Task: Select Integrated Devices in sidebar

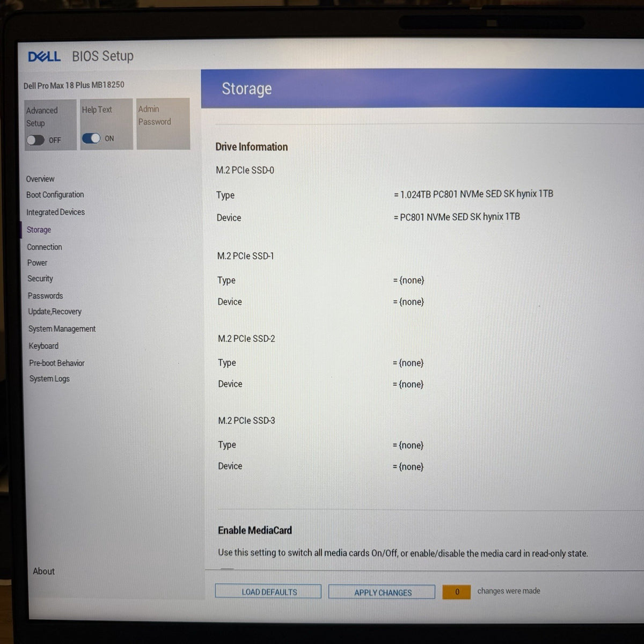Action: click(x=56, y=212)
